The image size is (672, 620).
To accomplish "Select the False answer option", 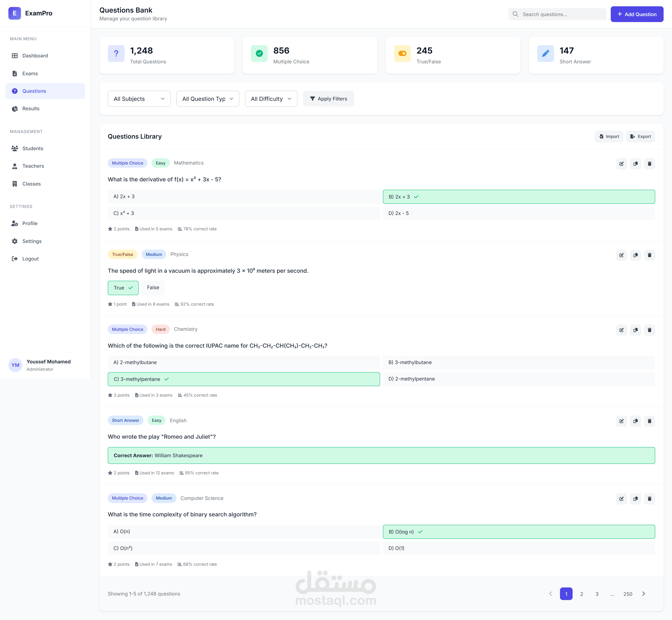I will pos(153,288).
